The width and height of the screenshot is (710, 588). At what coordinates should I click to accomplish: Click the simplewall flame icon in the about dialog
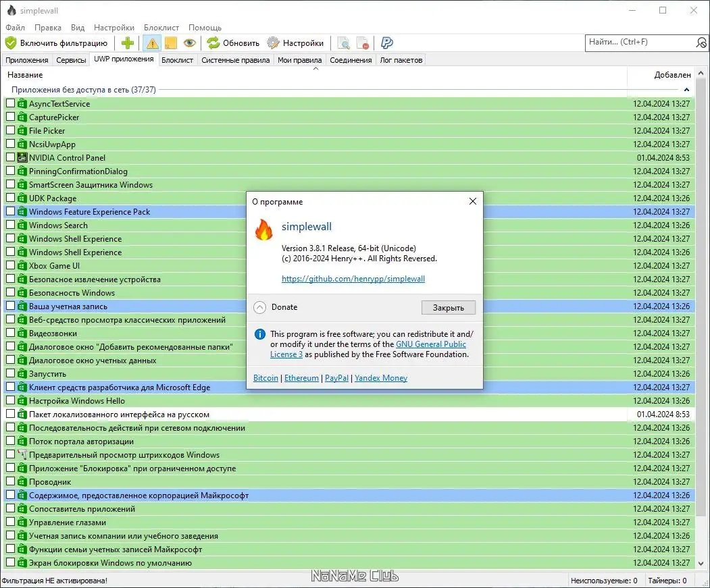click(x=264, y=230)
